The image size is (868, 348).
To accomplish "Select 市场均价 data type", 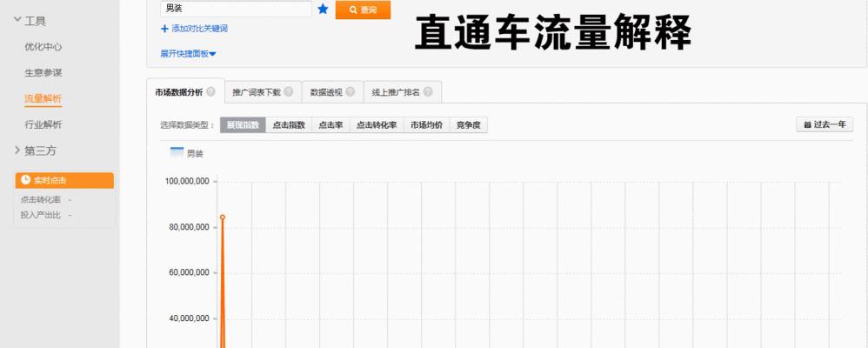I will click(426, 125).
